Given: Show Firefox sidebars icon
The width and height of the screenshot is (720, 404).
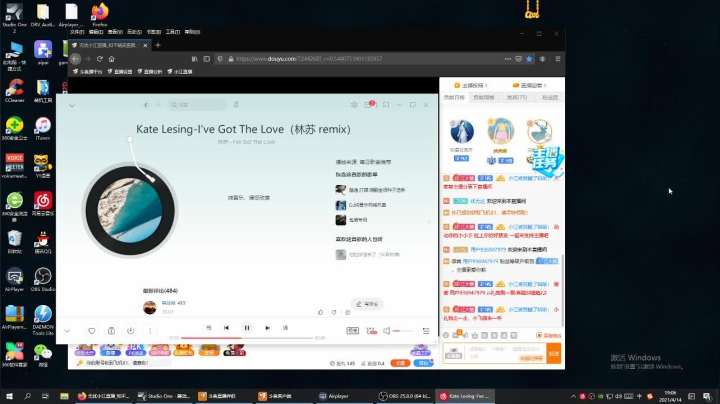Looking at the screenshot, I should [207, 59].
